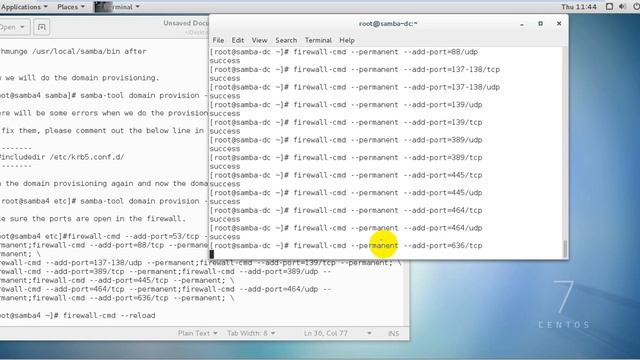Click terminal line with --add-port=464/udp
Viewport: 640px width, 360px height.
[346, 228]
